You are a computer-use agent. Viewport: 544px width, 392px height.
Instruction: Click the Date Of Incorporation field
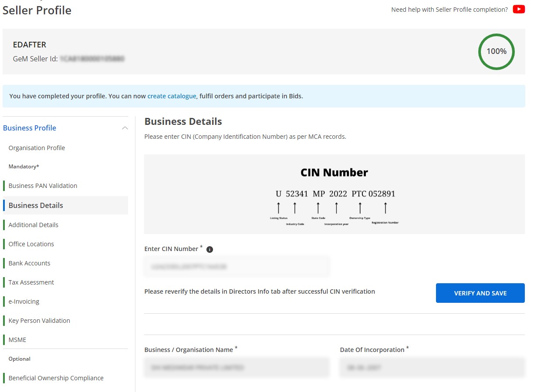coord(432,367)
